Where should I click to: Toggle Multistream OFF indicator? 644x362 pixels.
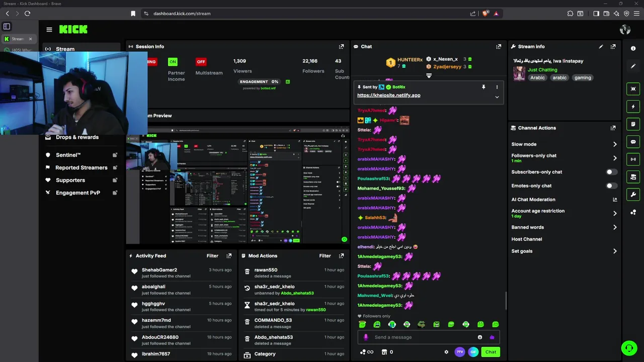201,62
